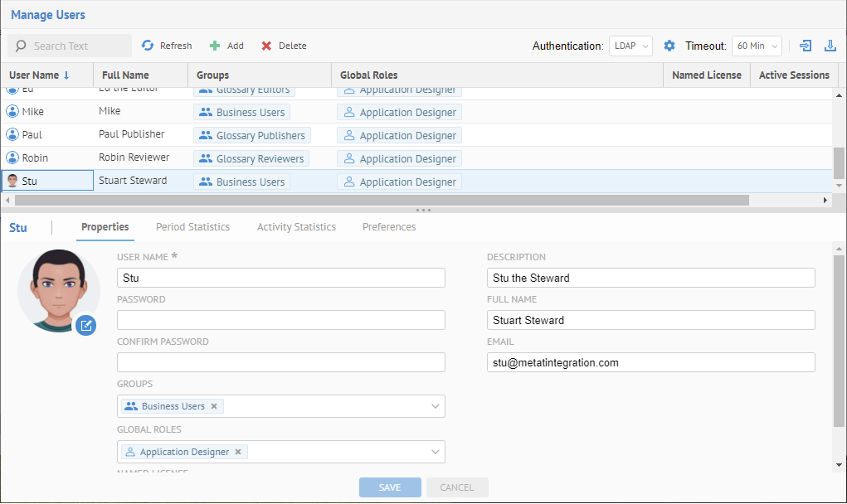The width and height of the screenshot is (847, 504).
Task: Open authentication settings gear icon
Action: 669,46
